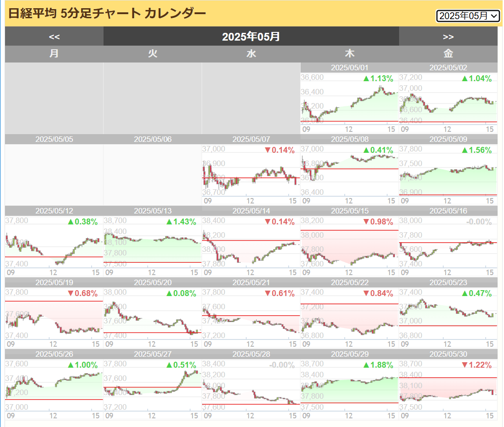Viewport: 504px width, 427px height.
Task: Open the 2025/05/09 chart thumbnail
Action: coord(448,175)
